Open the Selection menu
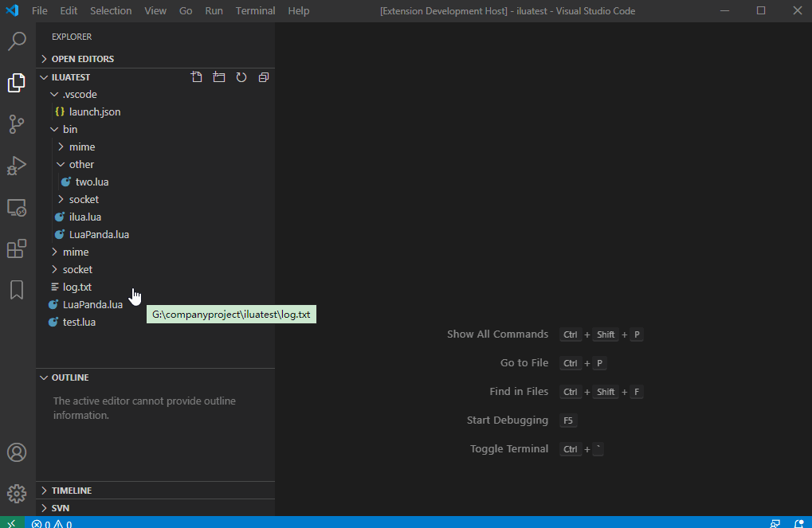 coord(111,11)
